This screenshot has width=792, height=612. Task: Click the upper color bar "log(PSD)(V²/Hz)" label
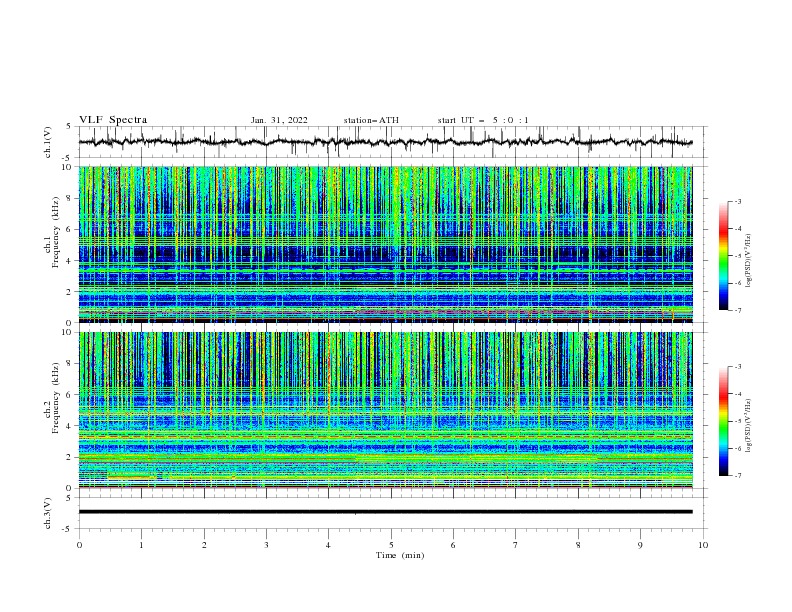[x=748, y=261]
